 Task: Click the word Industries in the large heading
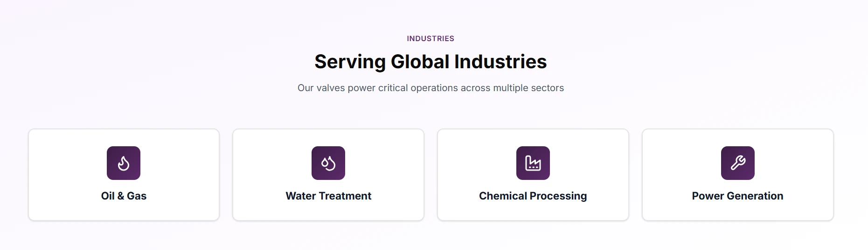tap(500, 62)
